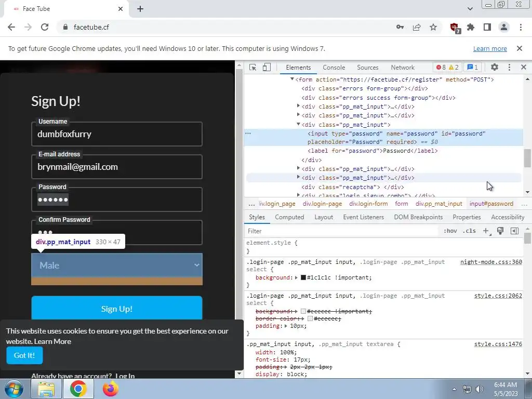This screenshot has width=532, height=399.
Task: Open the DOM Breakpoints tab
Action: [418, 217]
